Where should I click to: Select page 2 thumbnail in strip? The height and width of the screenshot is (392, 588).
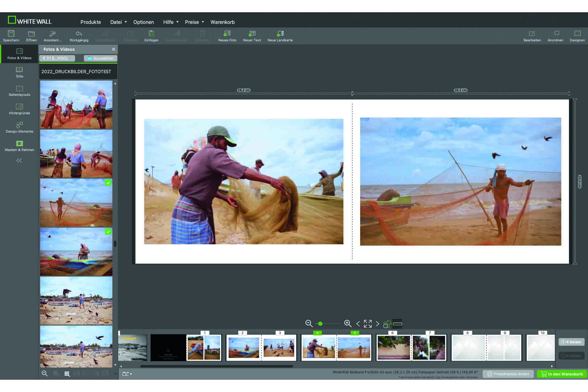(x=243, y=348)
